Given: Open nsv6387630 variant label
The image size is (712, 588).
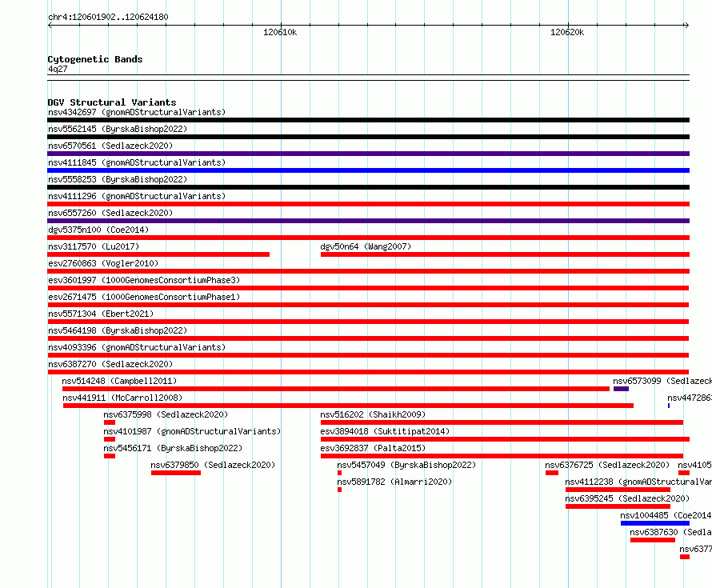Looking at the screenshot, I should pyautogui.click(x=670, y=532).
